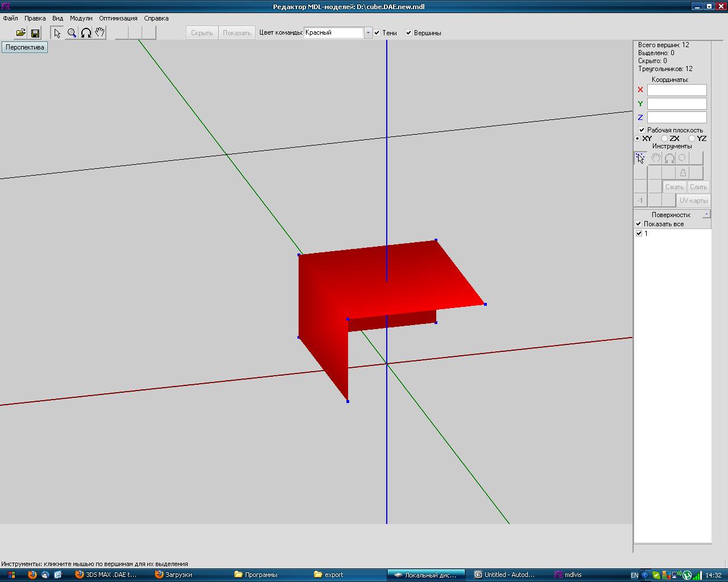728x582 pixels.
Task: Disable the Вершины vertices checkbox
Action: click(408, 33)
